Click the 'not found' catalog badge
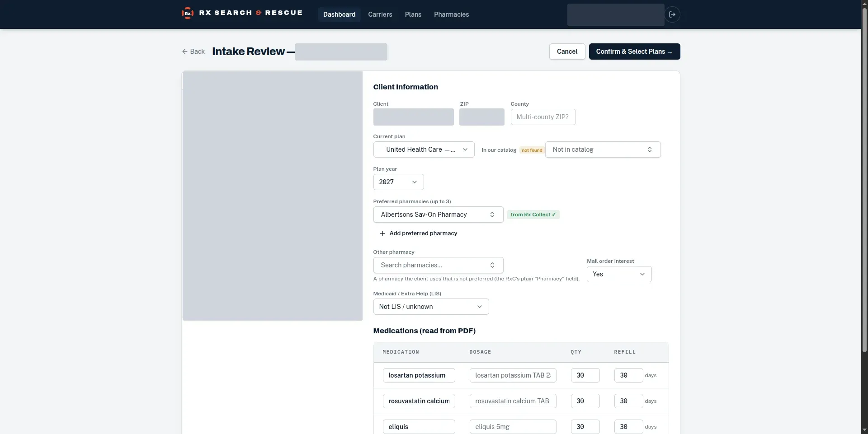868x434 pixels. pos(532,150)
